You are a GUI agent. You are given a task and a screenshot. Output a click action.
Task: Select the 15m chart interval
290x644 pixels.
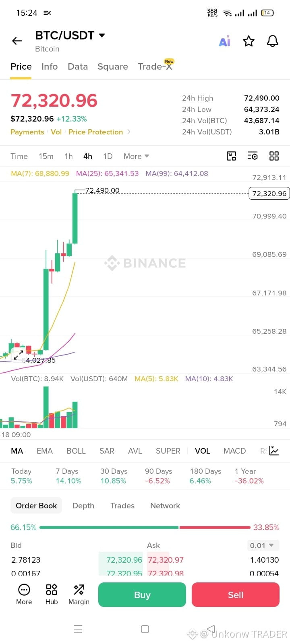(x=46, y=156)
